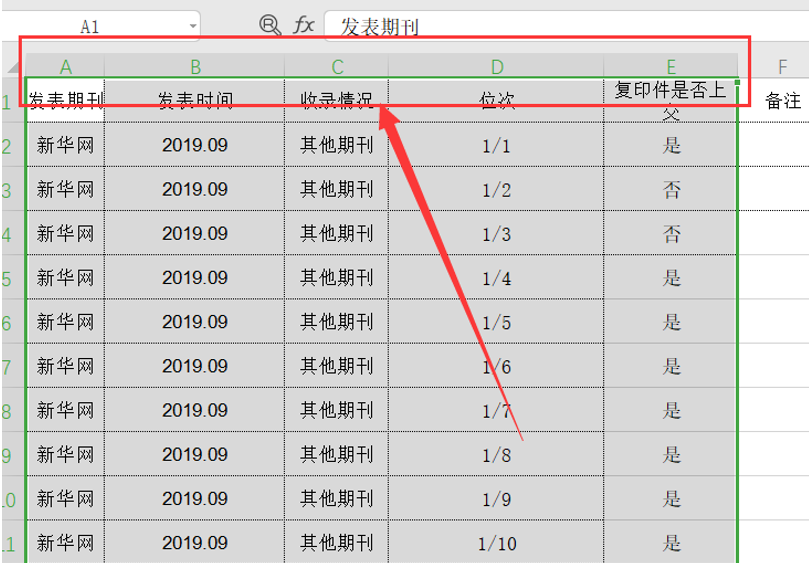This screenshot has width=809, height=563.
Task: Click the cell with value 1/10
Action: tap(496, 542)
